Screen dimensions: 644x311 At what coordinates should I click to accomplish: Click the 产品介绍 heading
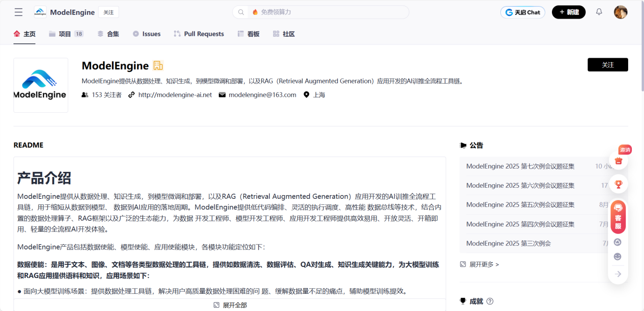pos(44,177)
